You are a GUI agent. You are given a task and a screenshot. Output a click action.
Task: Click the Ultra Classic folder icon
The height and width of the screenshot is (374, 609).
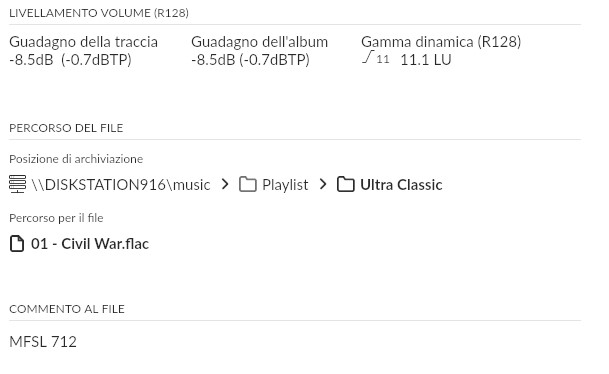click(346, 184)
